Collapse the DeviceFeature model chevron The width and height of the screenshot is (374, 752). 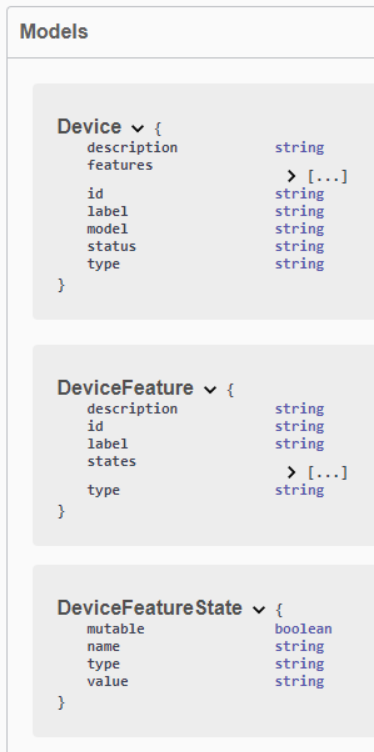210,389
